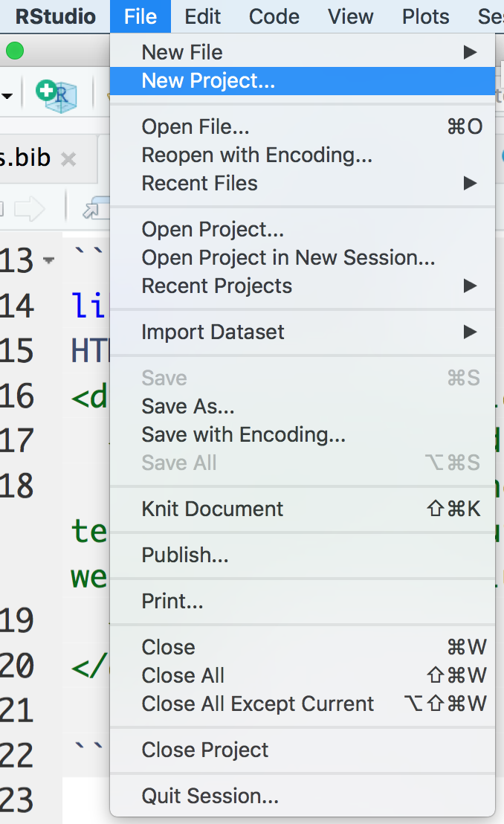504x824 pixels.
Task: Click the Create a Project cube icon
Action: click(x=58, y=95)
